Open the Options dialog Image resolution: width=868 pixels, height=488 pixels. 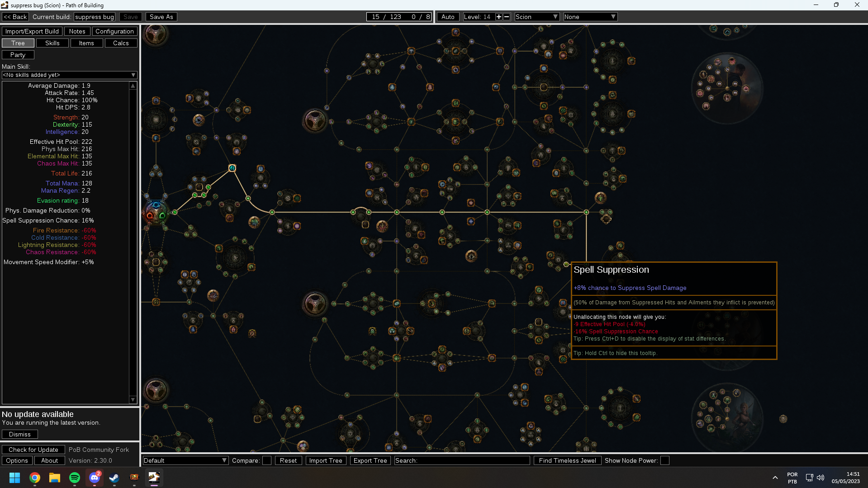[x=17, y=460]
